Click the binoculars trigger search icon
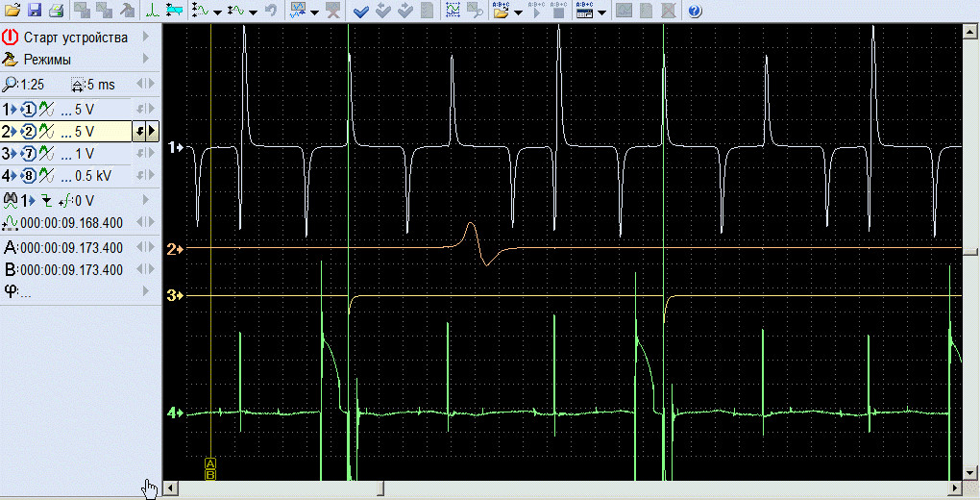980x500 pixels. (10, 200)
